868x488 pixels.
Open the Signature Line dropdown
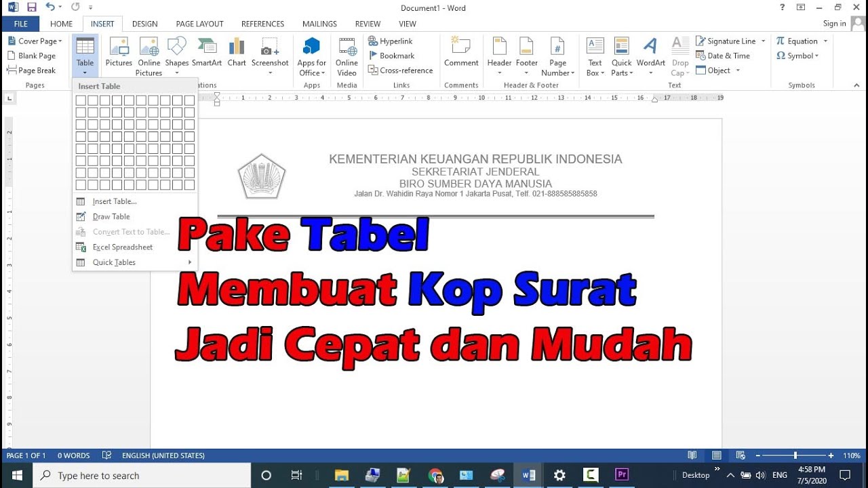coord(764,41)
